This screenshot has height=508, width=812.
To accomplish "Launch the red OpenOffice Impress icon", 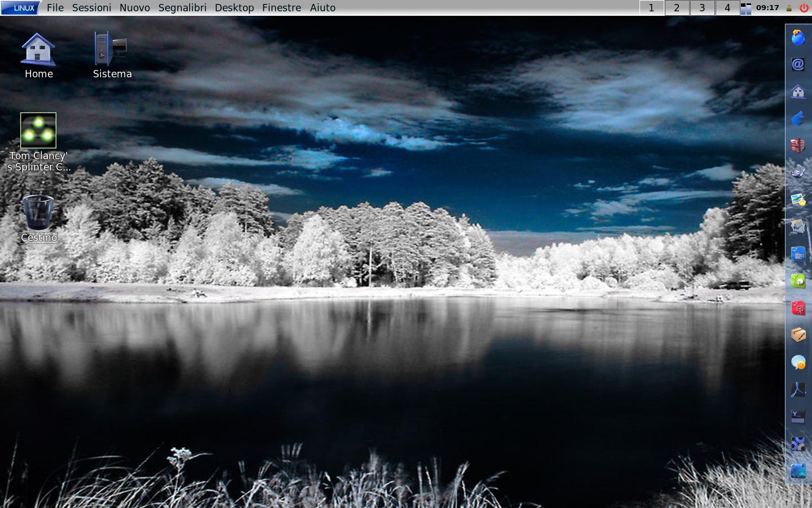I will tap(798, 308).
